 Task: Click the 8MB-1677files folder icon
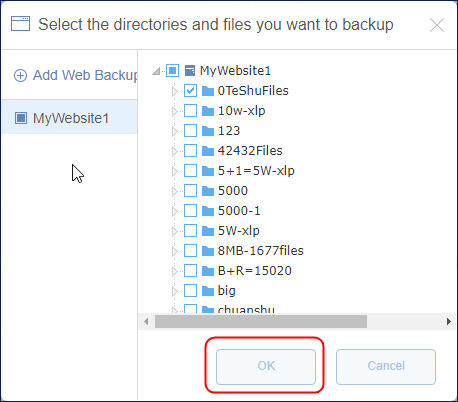click(x=208, y=251)
